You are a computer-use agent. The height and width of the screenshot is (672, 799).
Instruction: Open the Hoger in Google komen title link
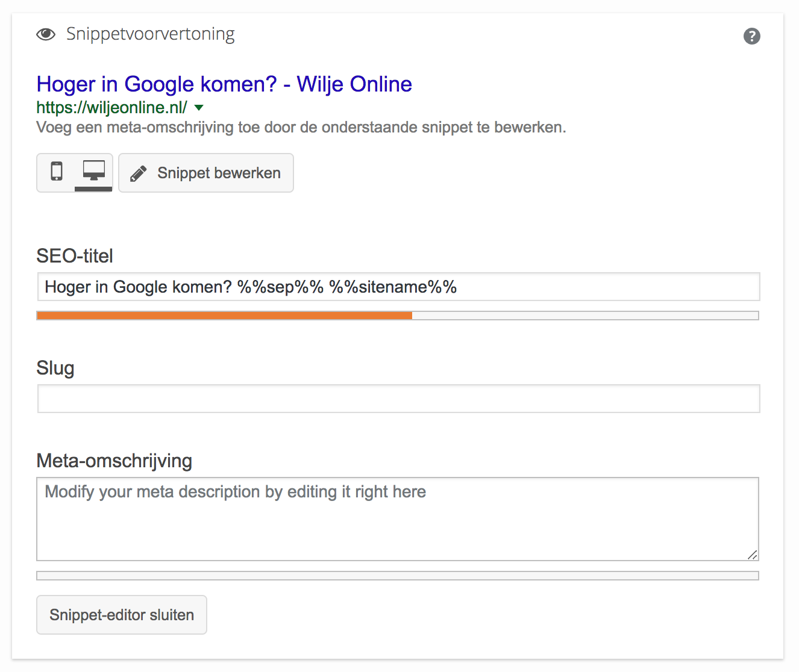pos(224,84)
